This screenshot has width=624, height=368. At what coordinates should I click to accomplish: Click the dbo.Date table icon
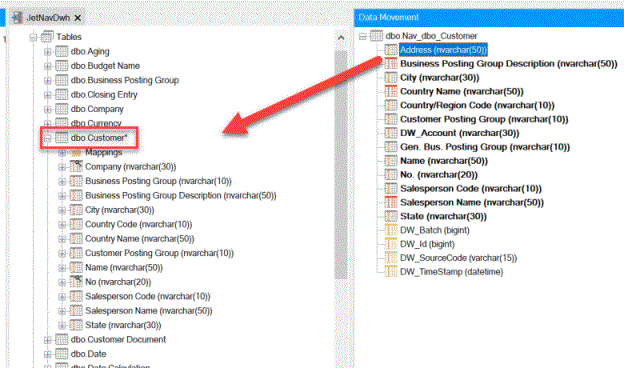tap(61, 354)
